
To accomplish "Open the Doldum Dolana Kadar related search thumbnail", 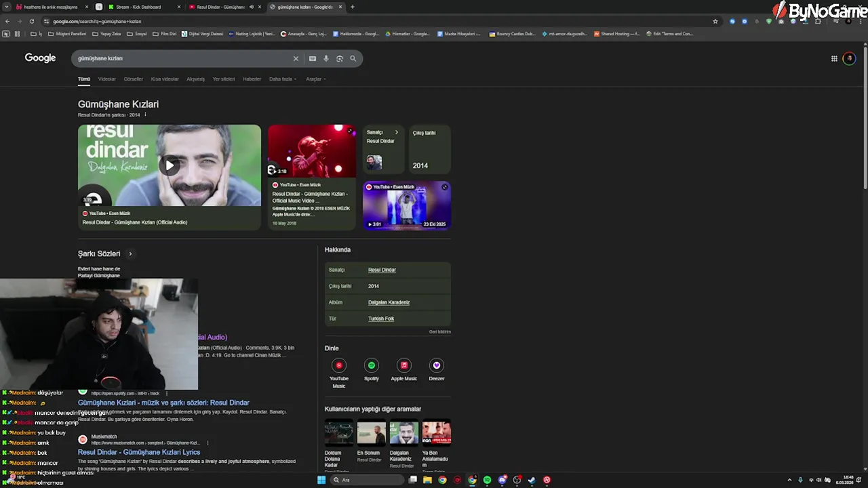I will (x=338, y=432).
